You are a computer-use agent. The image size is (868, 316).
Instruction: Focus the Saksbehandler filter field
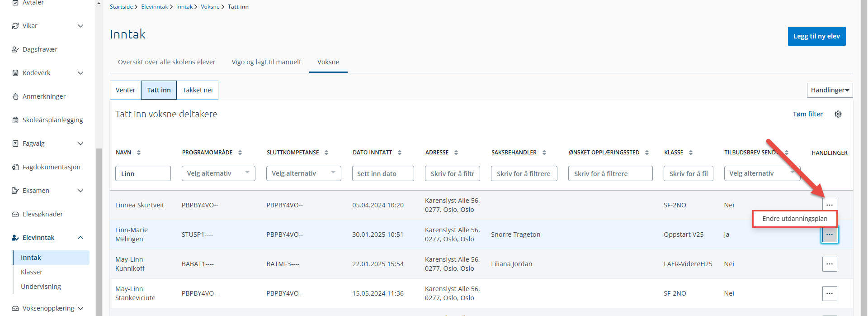pos(524,173)
